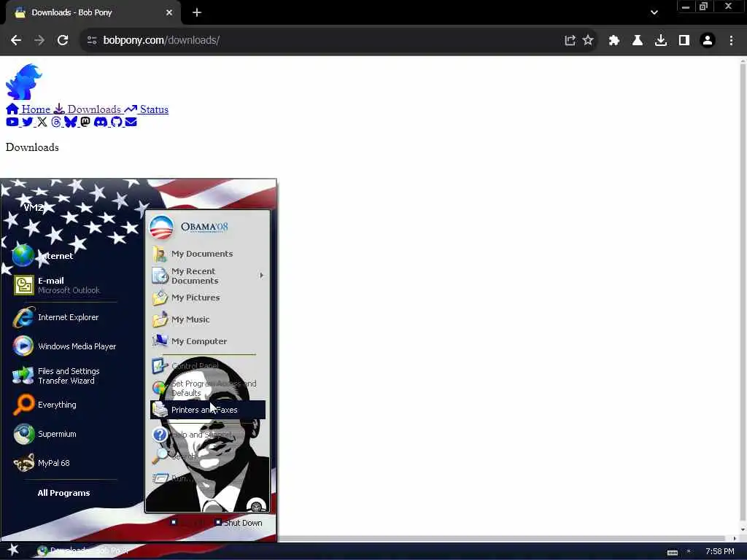Expand My Recent Documents submenu arrow
This screenshot has width=747, height=560.
[262, 276]
